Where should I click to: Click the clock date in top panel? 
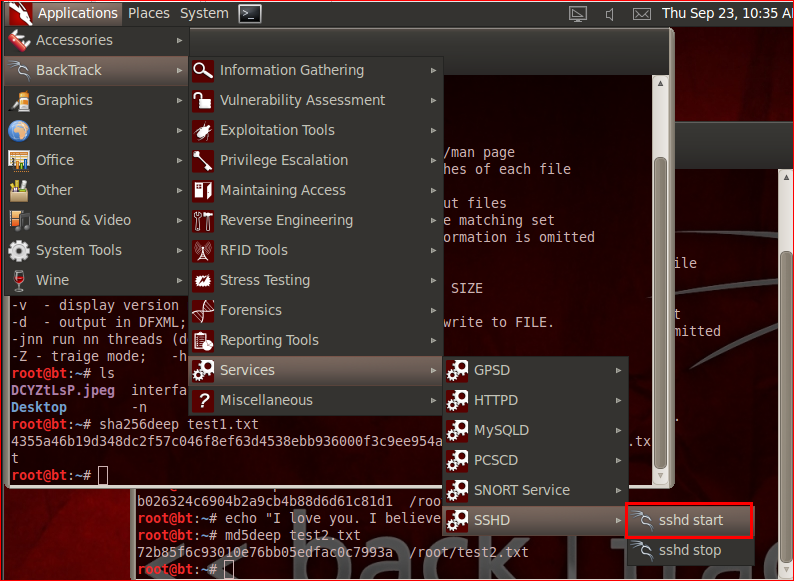point(727,13)
